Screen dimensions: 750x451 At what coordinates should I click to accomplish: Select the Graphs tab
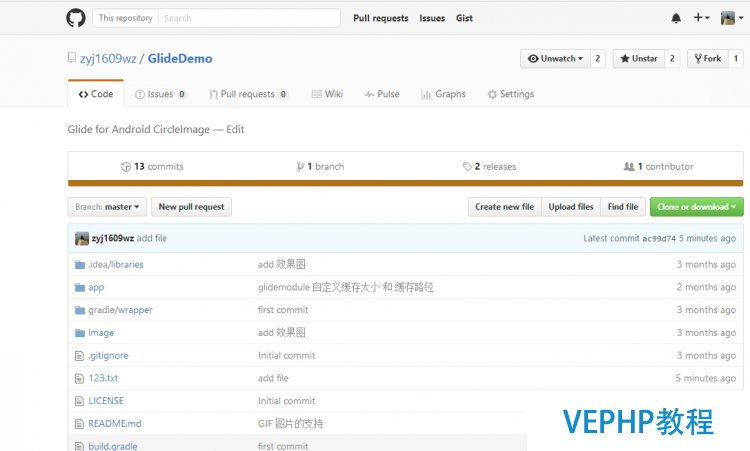(x=443, y=94)
